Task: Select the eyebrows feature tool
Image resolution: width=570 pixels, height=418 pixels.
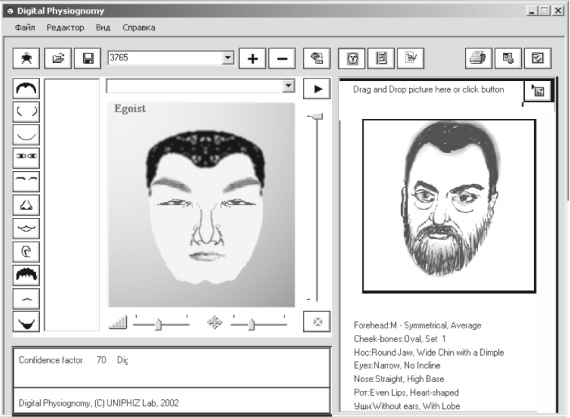Action: 26,181
